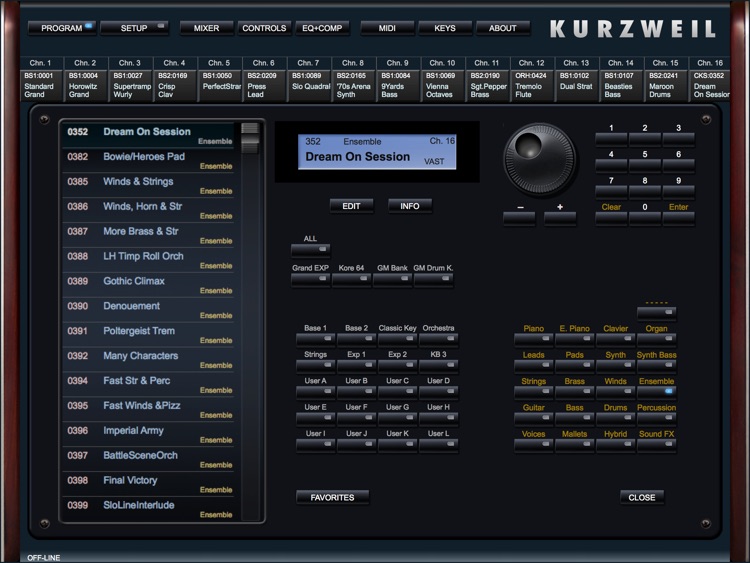
Task: Switch to the SETUP tab
Action: [134, 28]
